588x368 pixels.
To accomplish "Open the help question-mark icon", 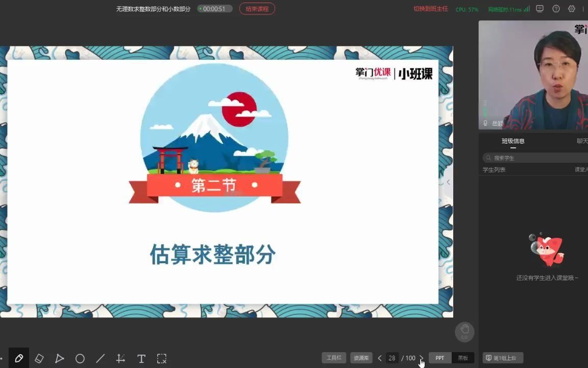I will click(x=556, y=9).
